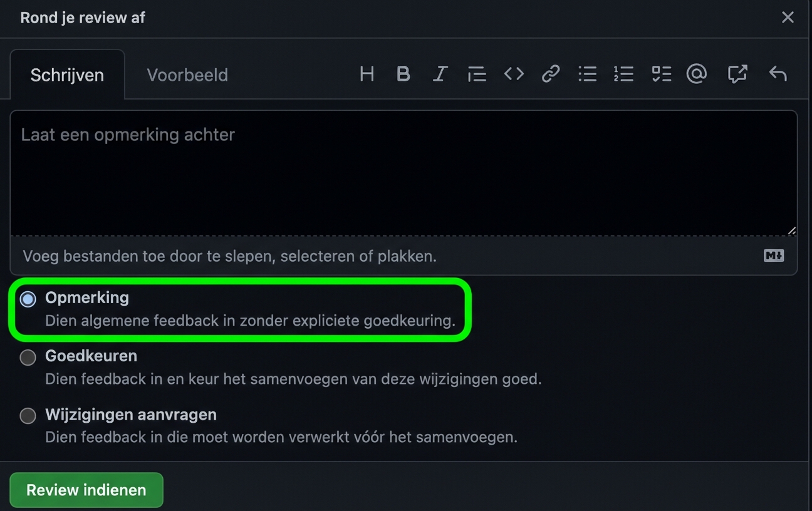Open the Schrijven tab

67,75
